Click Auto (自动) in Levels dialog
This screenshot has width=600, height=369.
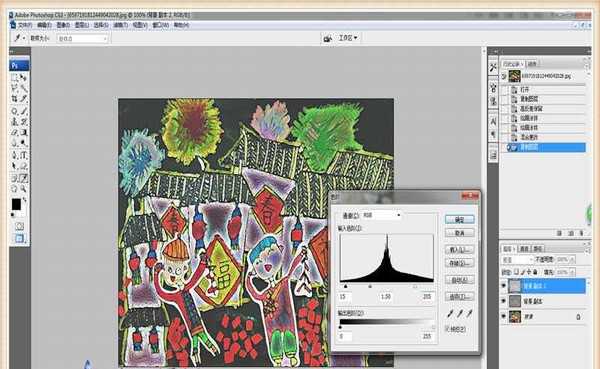(x=460, y=280)
